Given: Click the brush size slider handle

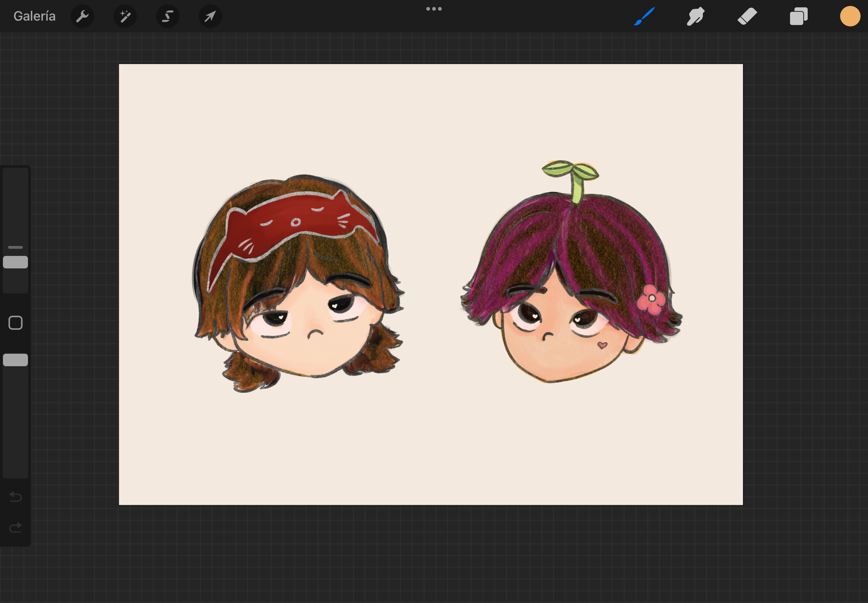Looking at the screenshot, I should pyautogui.click(x=15, y=262).
